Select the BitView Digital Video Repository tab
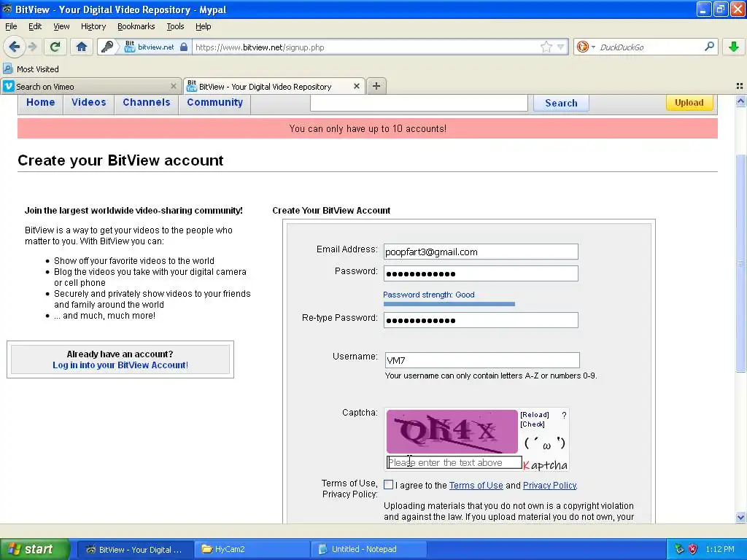The image size is (747, 560). [274, 86]
